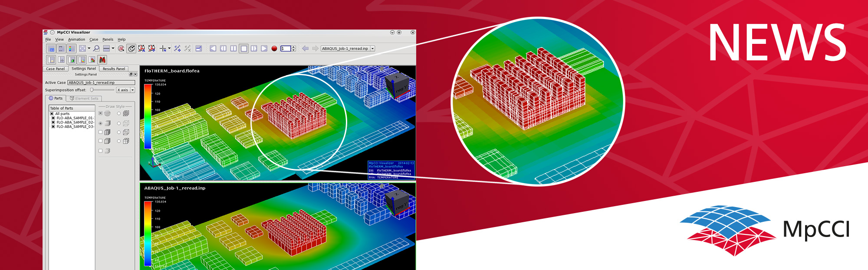
Task: Click the orientation cube in top viewport
Action: (397, 85)
